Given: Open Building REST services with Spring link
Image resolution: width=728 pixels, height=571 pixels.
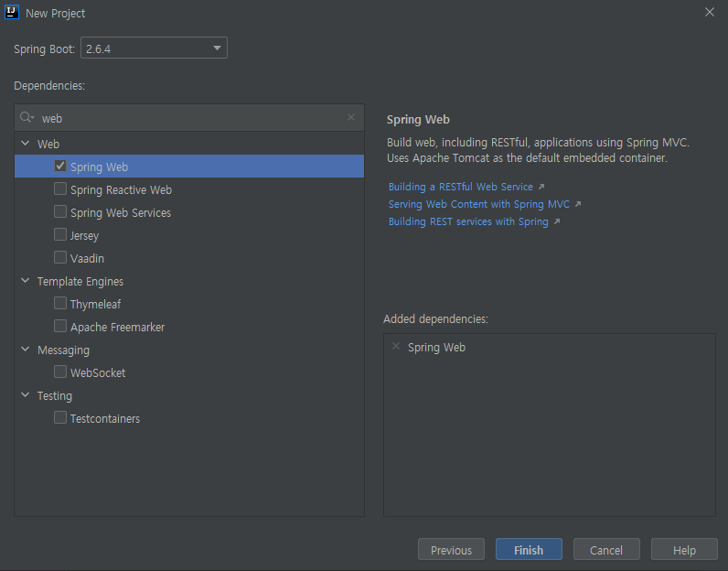Looking at the screenshot, I should point(468,221).
